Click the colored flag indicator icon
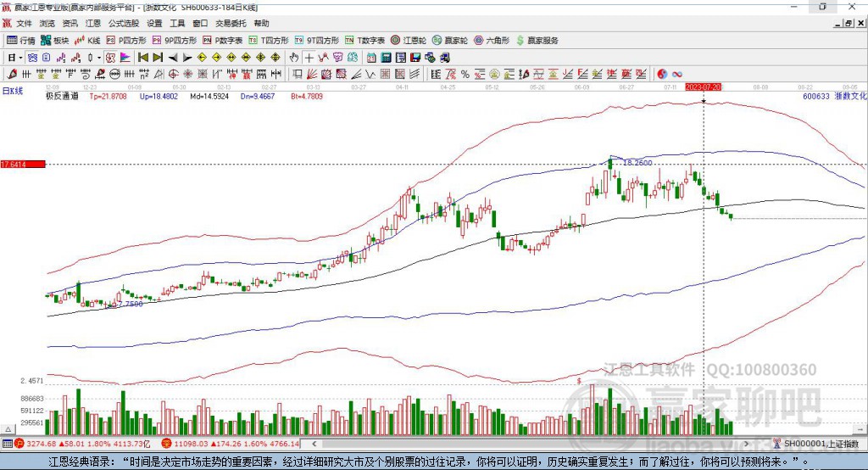The width and height of the screenshot is (868, 470). pyautogui.click(x=125, y=58)
